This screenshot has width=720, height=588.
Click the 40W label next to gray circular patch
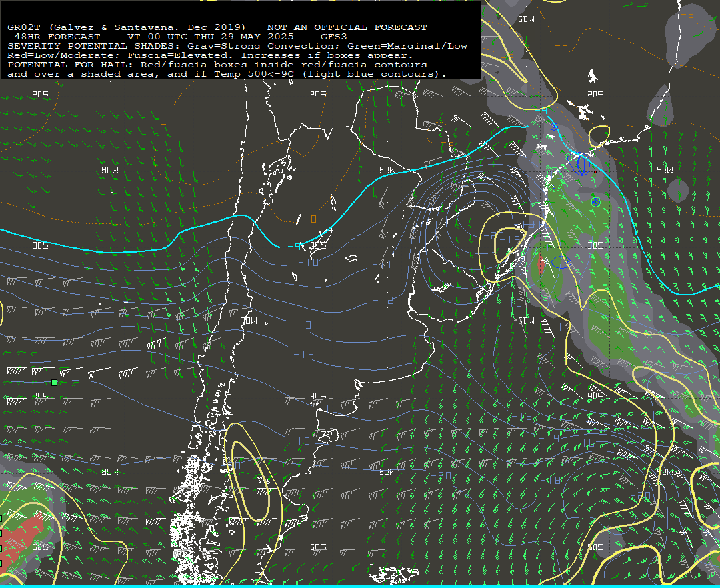coord(665,170)
